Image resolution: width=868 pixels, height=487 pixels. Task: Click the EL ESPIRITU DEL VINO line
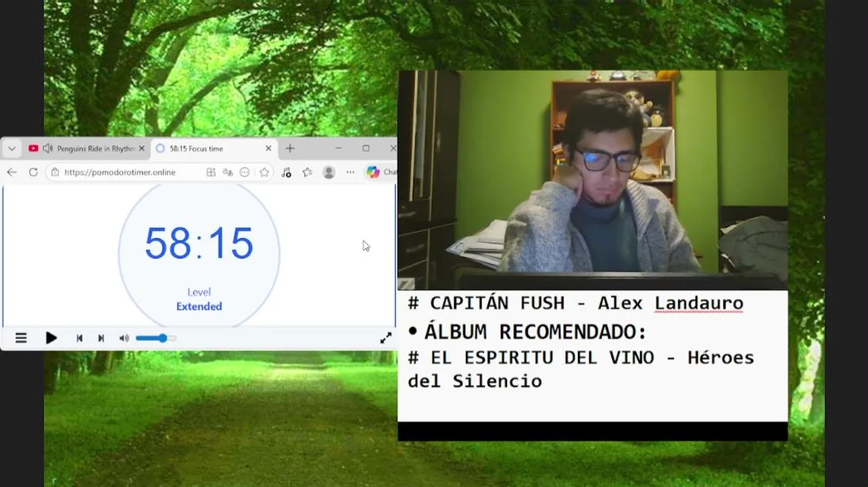pos(581,369)
